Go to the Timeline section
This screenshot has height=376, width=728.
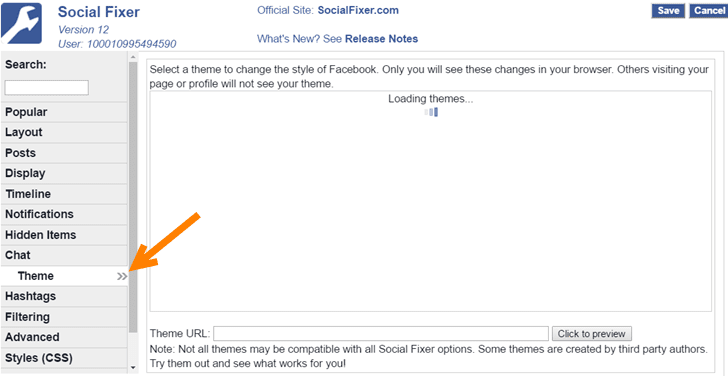64,194
